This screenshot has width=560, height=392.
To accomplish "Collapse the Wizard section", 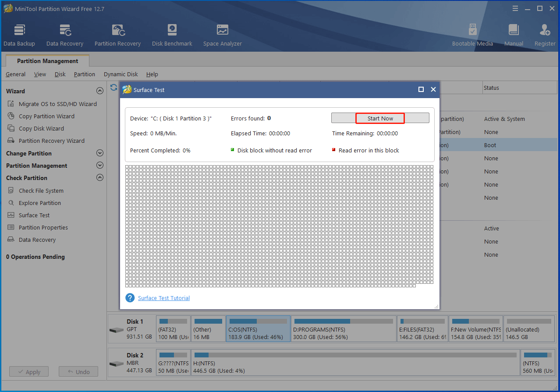I will (100, 91).
